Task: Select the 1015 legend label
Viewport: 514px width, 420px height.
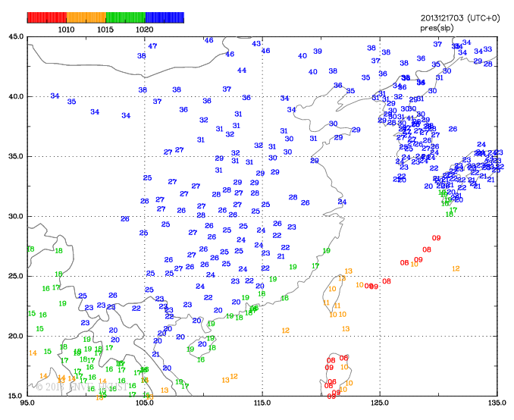Action: [105, 30]
